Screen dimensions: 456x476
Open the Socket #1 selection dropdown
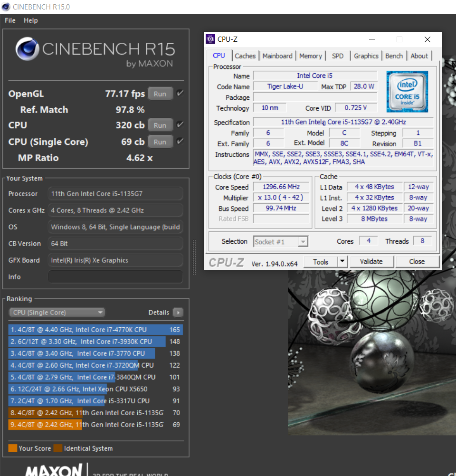281,242
